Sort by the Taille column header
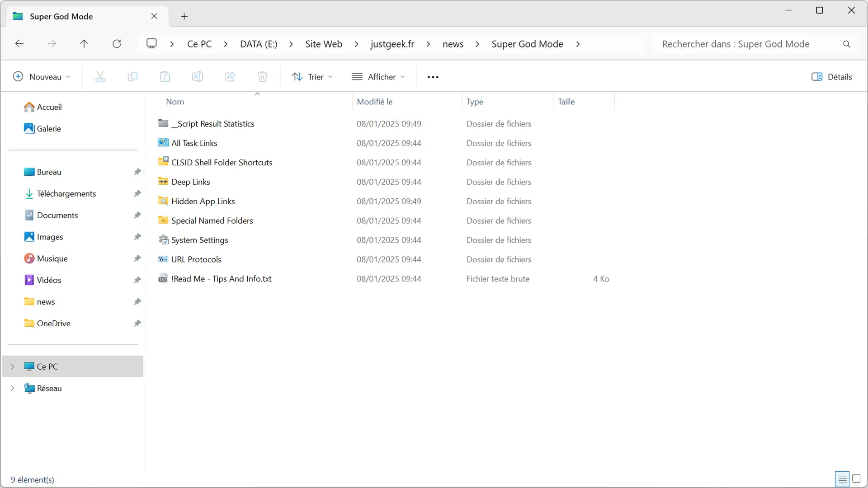868x488 pixels. point(566,102)
